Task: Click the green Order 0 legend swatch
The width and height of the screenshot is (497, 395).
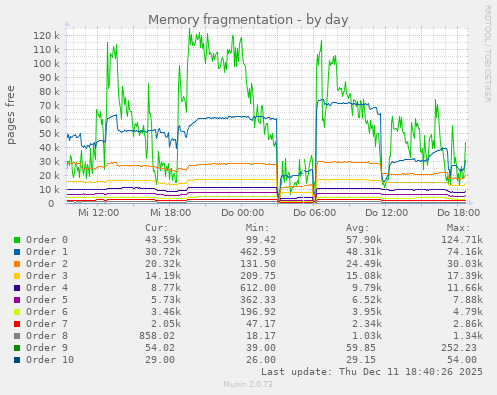Action: [17, 240]
